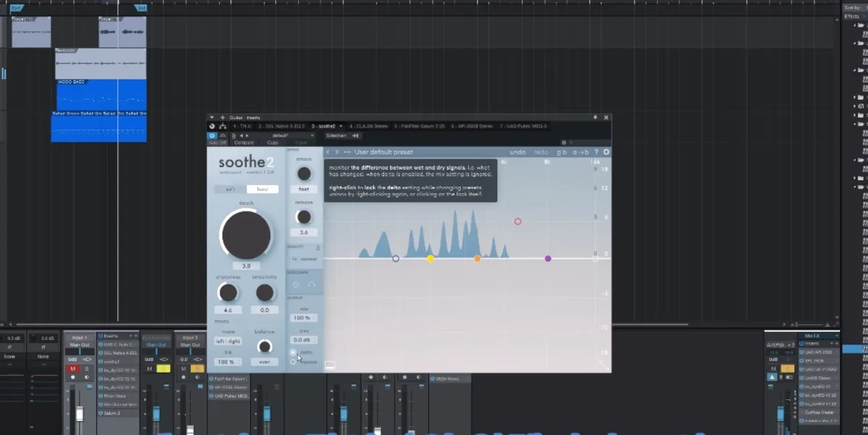Click the Auto: Off automation button
The width and height of the screenshot is (868, 435).
(x=217, y=143)
